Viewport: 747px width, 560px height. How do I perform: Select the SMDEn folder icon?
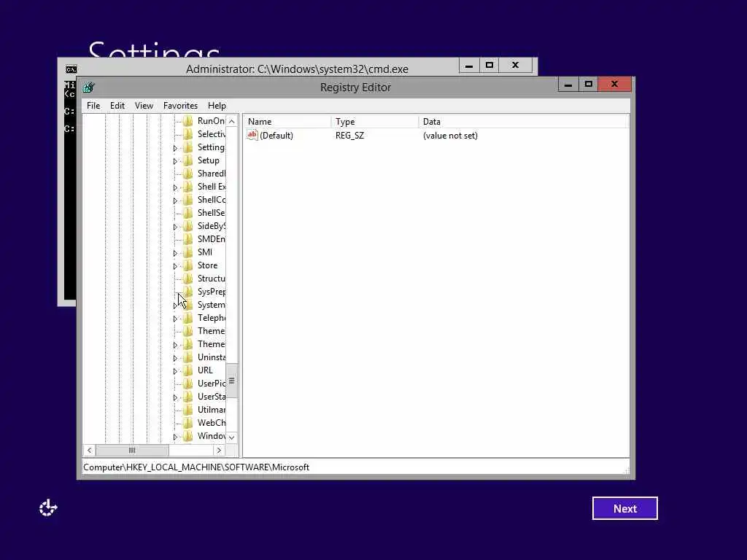(x=188, y=239)
